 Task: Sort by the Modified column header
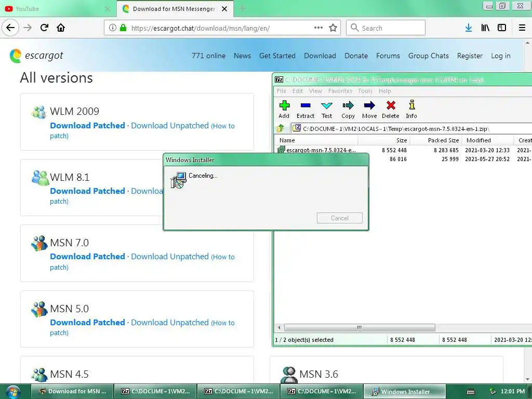[x=488, y=140]
